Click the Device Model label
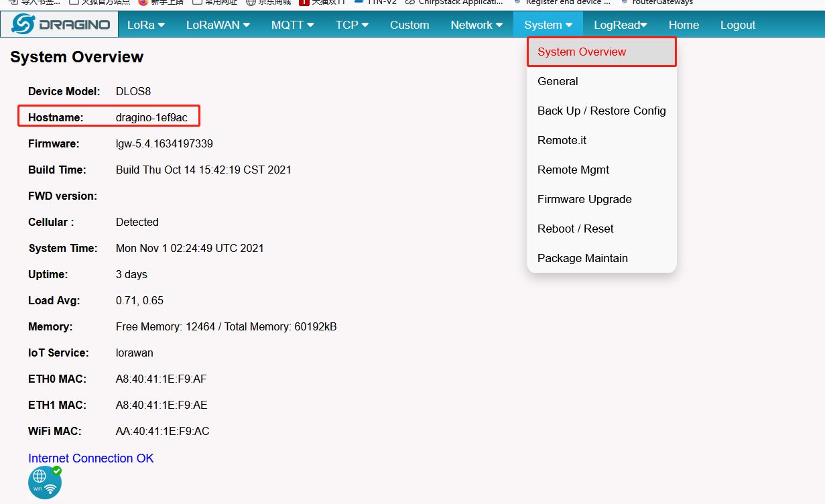This screenshot has width=825, height=504. (x=64, y=91)
